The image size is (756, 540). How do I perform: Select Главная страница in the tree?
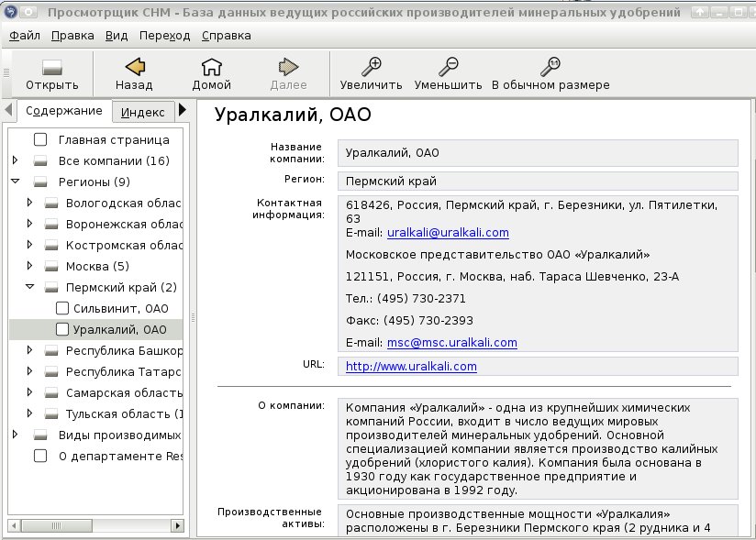(114, 140)
